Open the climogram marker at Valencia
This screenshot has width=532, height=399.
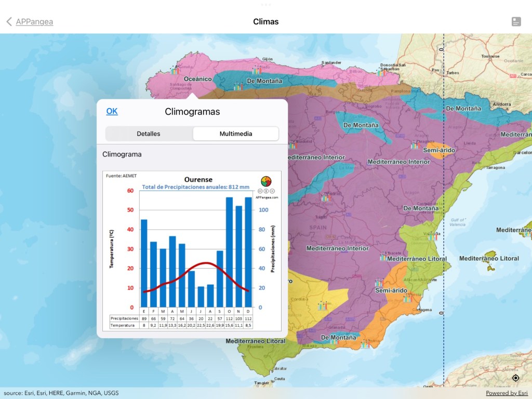pos(432,236)
